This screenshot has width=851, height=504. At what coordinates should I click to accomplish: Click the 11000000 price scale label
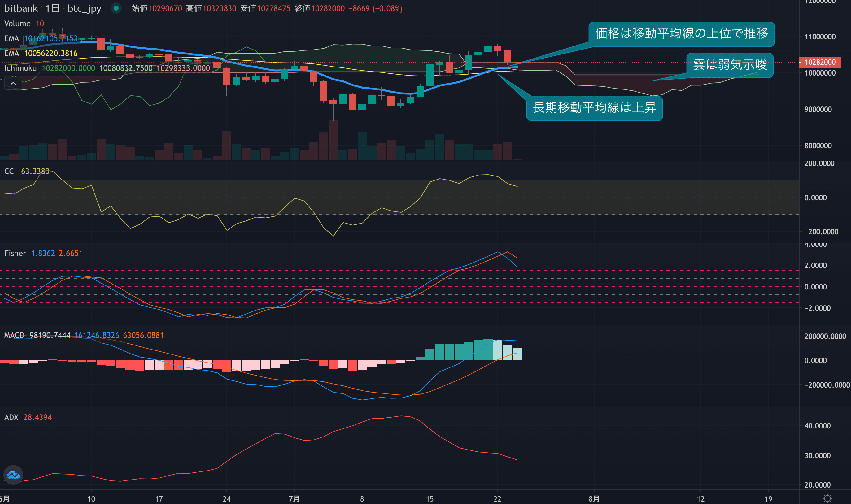(820, 37)
